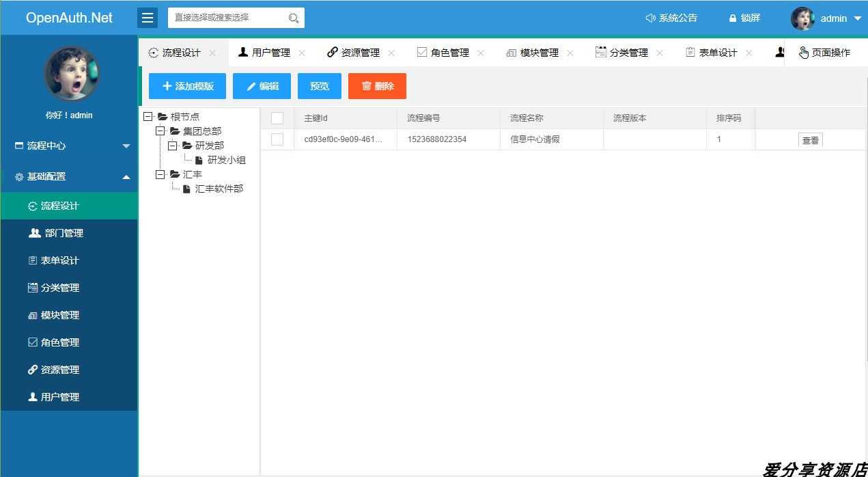The image size is (868, 477).
Task: Close the 分类管理 tab
Action: [660, 53]
